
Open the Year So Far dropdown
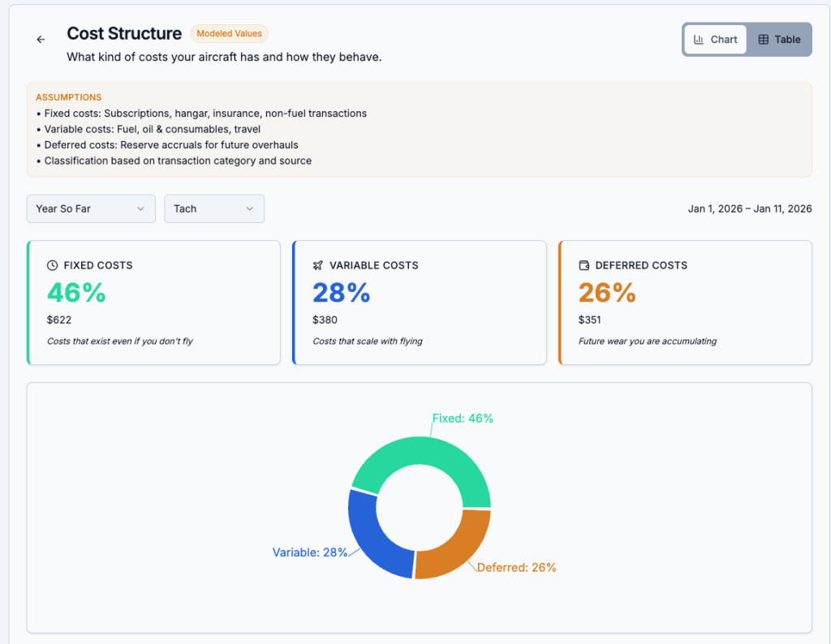(x=90, y=208)
